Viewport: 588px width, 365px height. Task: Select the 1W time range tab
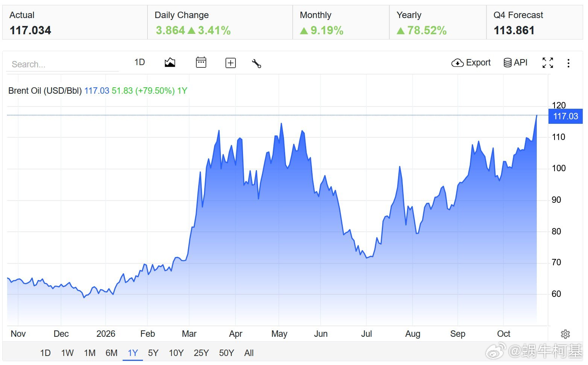[x=67, y=353]
